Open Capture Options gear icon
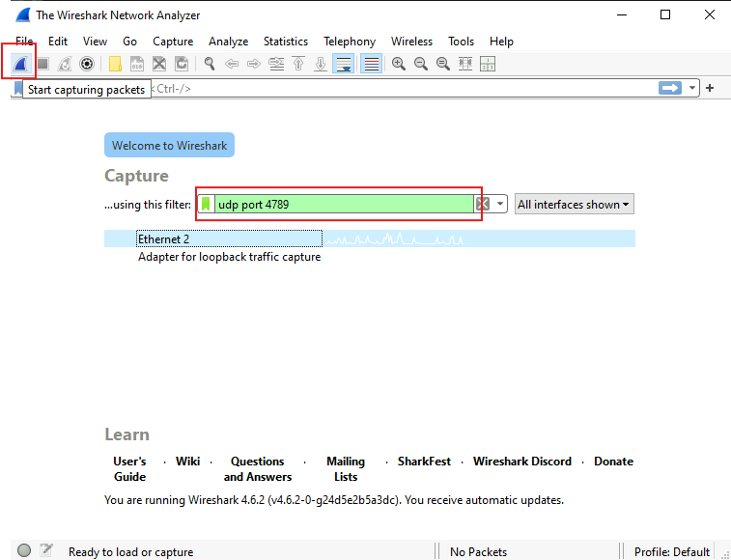This screenshot has height=560, width=731. pyautogui.click(x=87, y=64)
